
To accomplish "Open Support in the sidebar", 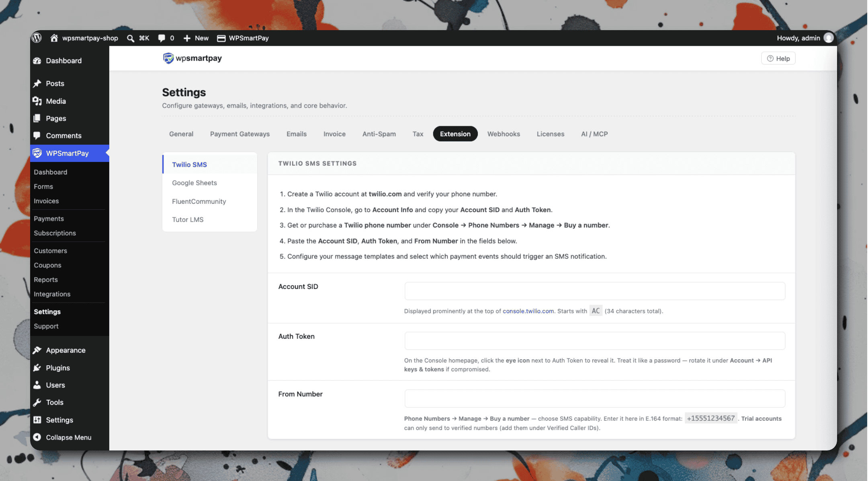I will click(x=46, y=326).
